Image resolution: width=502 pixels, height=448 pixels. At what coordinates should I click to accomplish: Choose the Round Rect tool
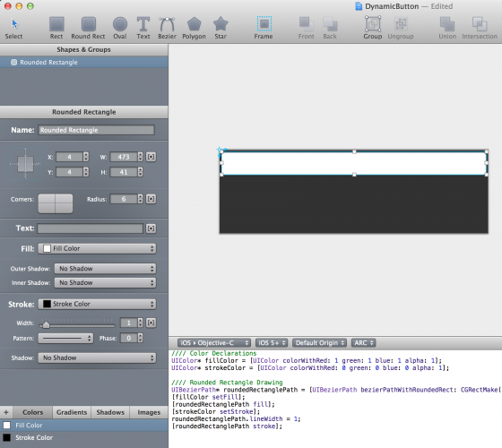(x=88, y=28)
